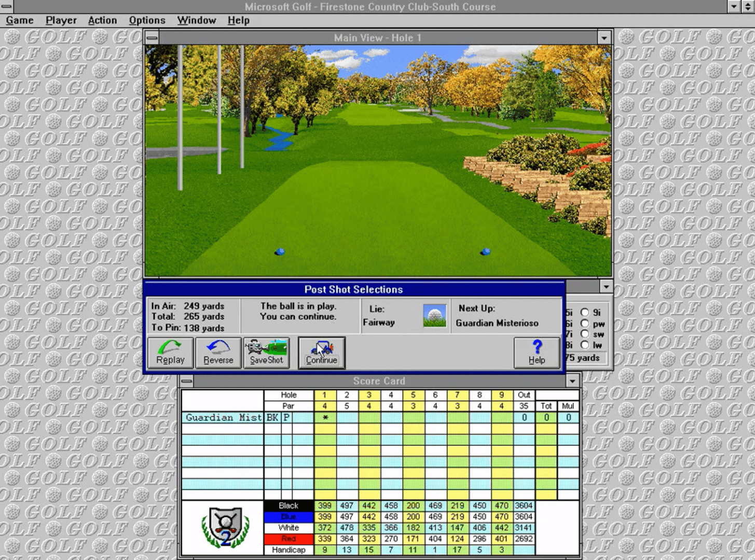Click the asterisk in hole 1 score cell
This screenshot has width=755, height=560.
coord(325,418)
